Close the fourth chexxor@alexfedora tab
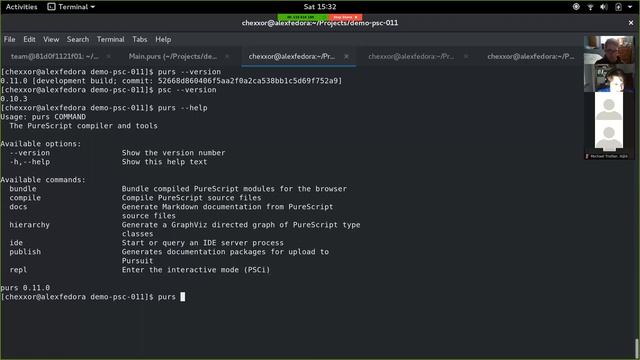This screenshot has width=640, height=360. click(x=466, y=56)
